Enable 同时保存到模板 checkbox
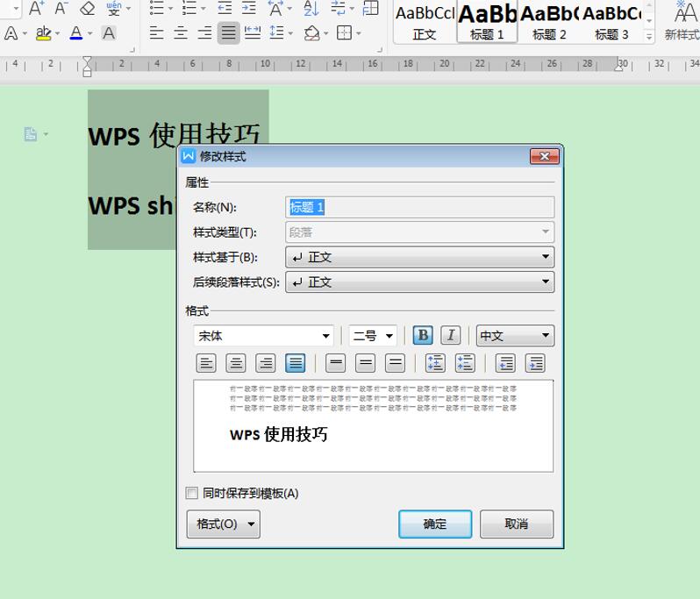700x599 pixels. 192,493
